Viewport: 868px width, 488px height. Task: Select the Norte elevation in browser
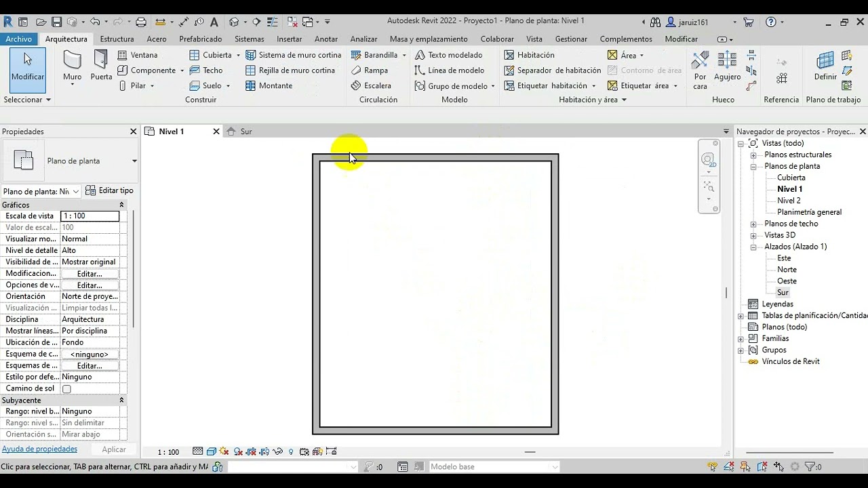[x=787, y=270]
